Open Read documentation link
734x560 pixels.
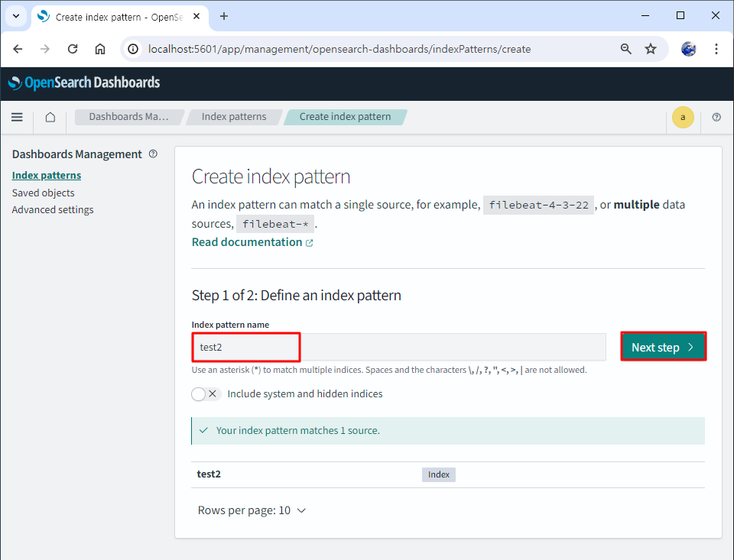pyautogui.click(x=252, y=242)
